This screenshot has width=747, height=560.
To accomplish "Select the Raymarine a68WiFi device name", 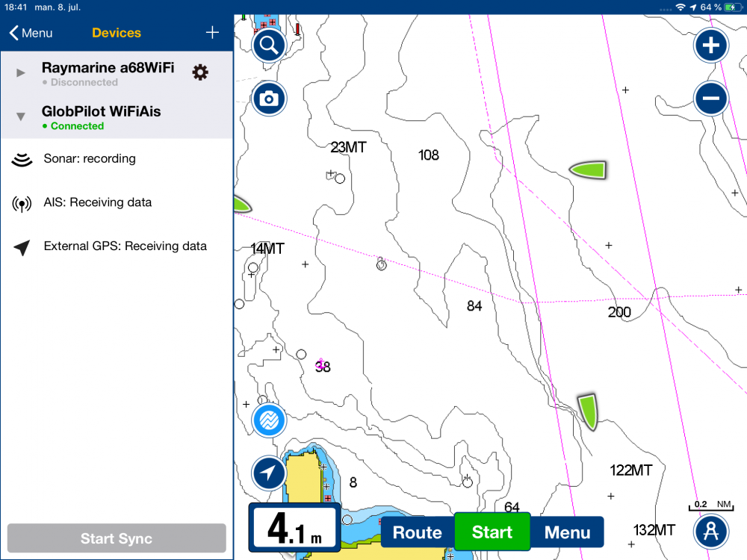I will click(x=108, y=68).
